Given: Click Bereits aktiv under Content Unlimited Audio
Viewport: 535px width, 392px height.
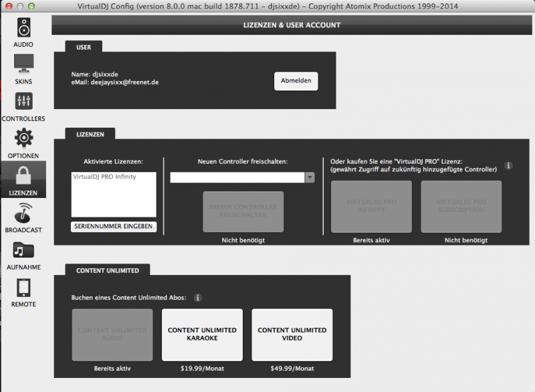Looking at the screenshot, I should (x=112, y=368).
